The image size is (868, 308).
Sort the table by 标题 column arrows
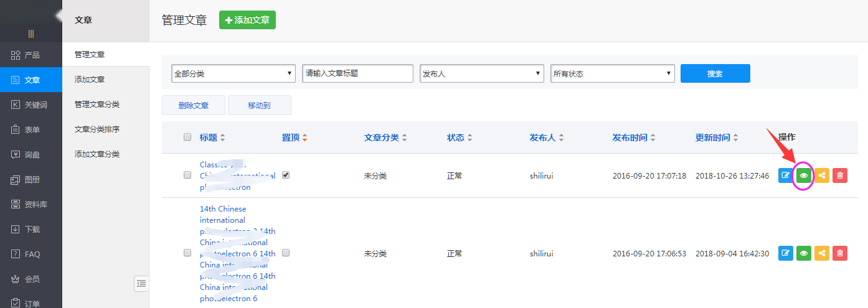pyautogui.click(x=223, y=138)
